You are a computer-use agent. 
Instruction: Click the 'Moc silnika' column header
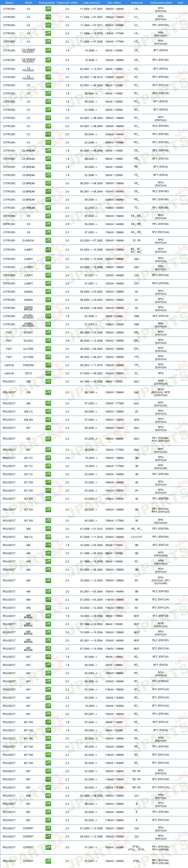point(114,3)
